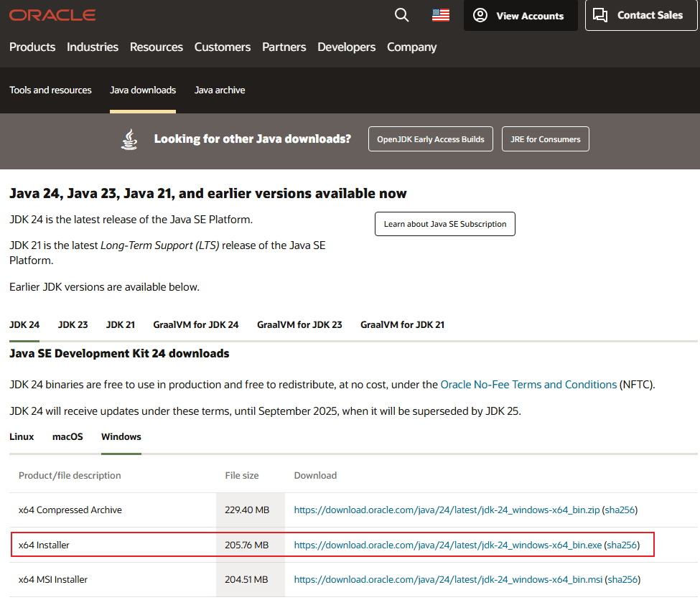Open Resources menu
Screen dimensions: 700x600
(157, 47)
